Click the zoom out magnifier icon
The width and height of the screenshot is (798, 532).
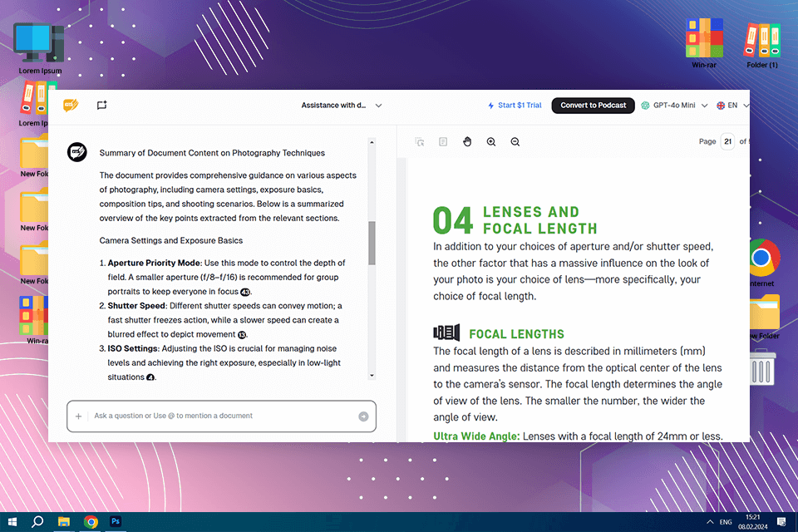[x=515, y=142]
